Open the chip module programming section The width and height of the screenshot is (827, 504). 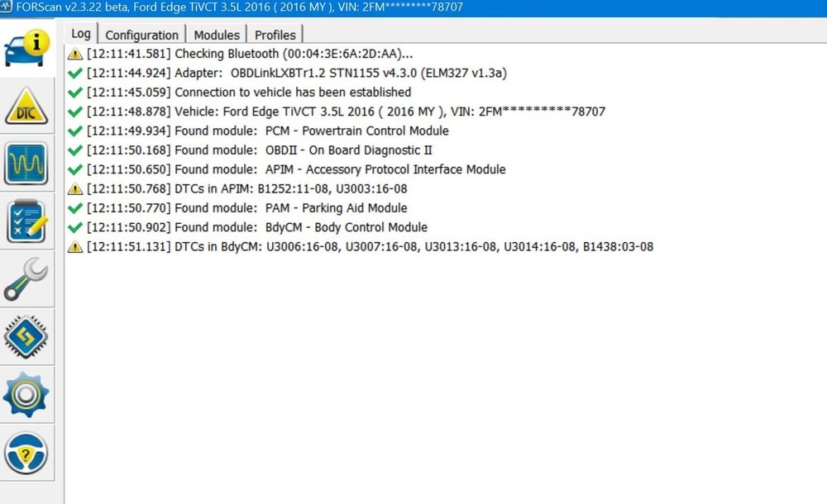27,337
